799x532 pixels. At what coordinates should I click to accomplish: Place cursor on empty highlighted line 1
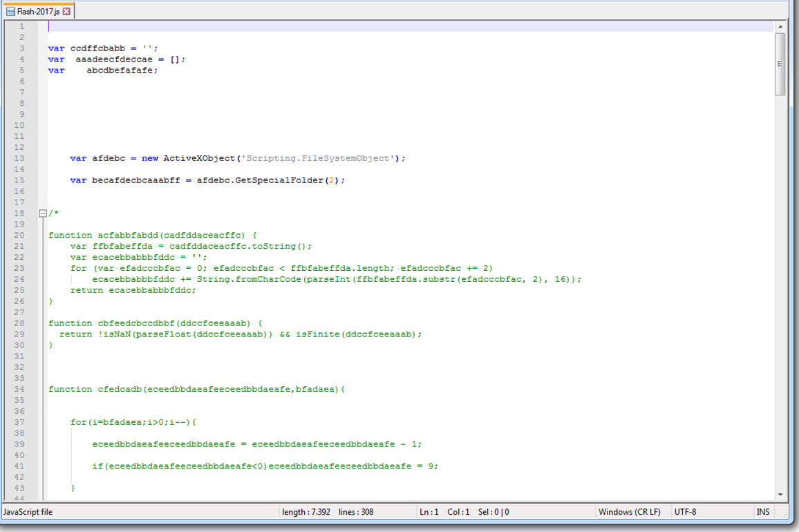click(x=346, y=26)
